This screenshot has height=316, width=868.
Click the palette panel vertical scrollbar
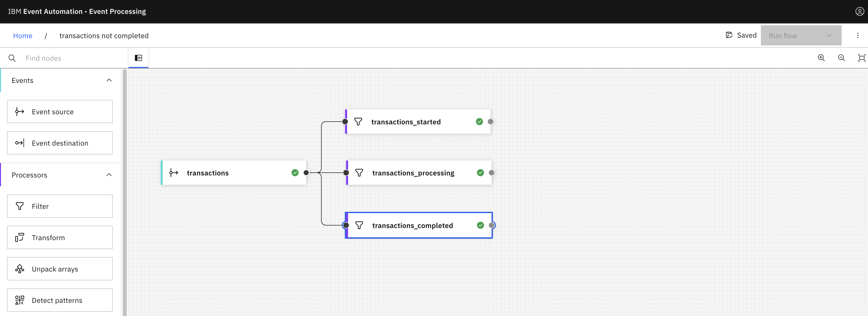125,192
